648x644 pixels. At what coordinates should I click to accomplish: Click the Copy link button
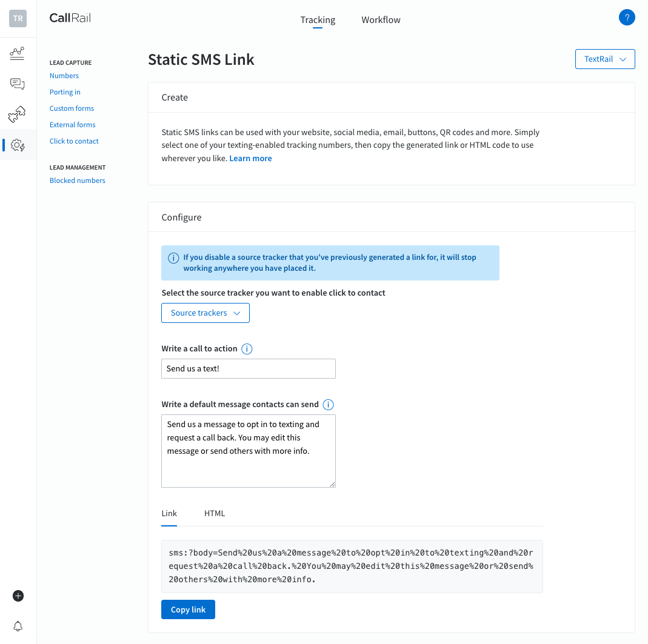[x=188, y=609]
